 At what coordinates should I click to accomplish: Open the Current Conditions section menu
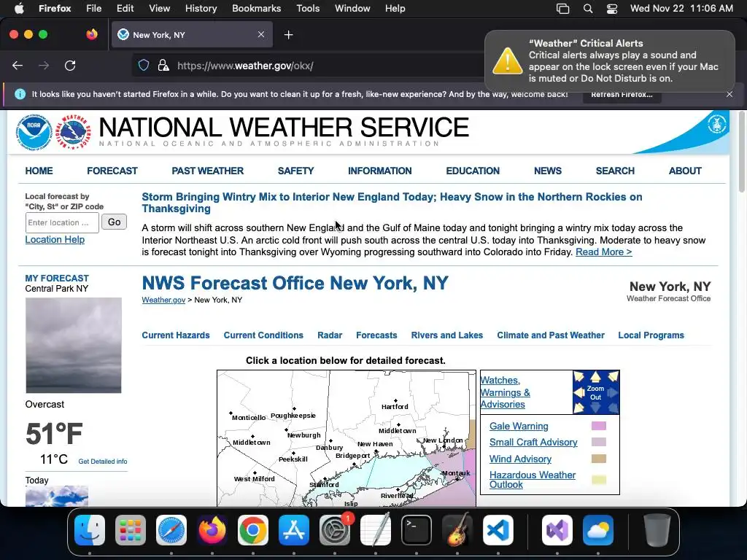click(x=263, y=335)
